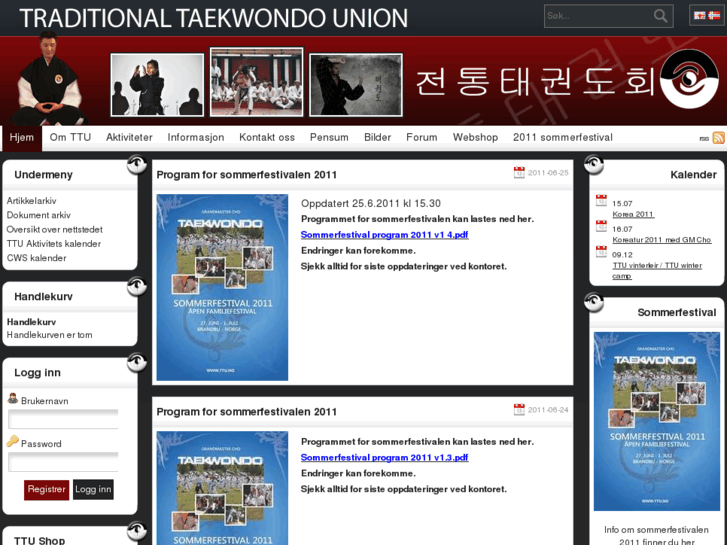
Task: Click 'Oppdatert 25.6.2011 kl 15.30' text
Action: (x=370, y=204)
